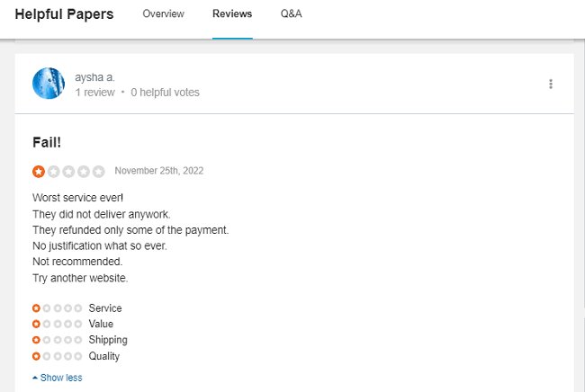Click the orange Shipping rating star
This screenshot has width=585, height=392.
pos(36,340)
